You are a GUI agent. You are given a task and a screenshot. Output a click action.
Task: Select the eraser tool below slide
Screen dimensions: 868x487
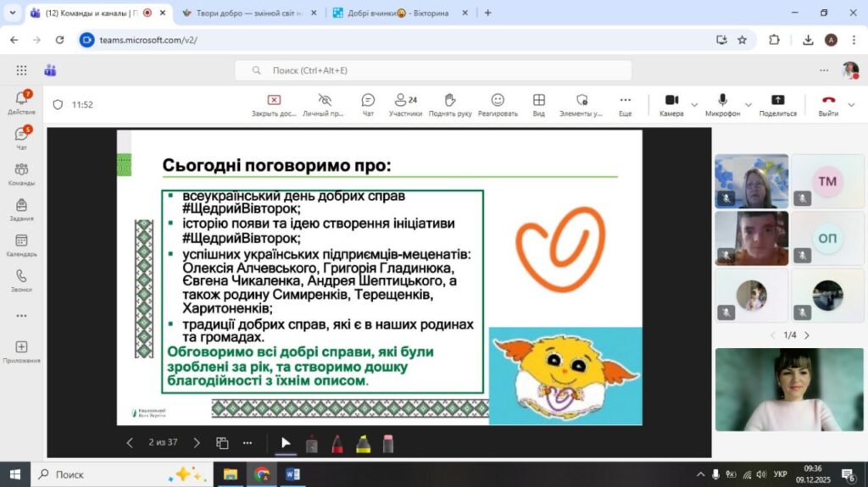(x=388, y=443)
